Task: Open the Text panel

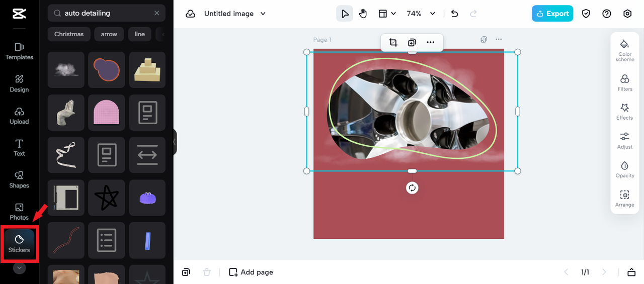Action: pos(19,148)
